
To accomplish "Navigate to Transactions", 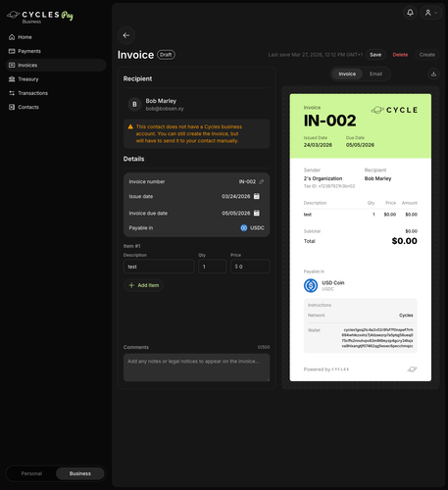I will [x=56, y=93].
